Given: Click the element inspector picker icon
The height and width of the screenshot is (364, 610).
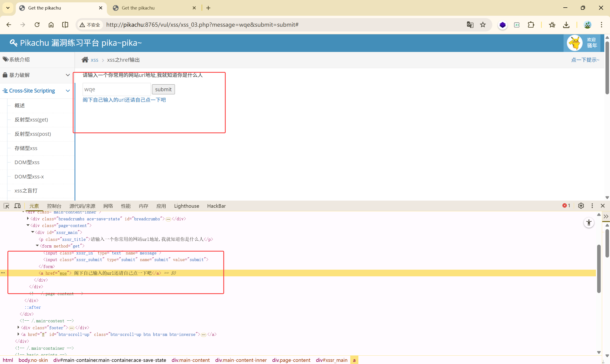Looking at the screenshot, I should pos(6,206).
